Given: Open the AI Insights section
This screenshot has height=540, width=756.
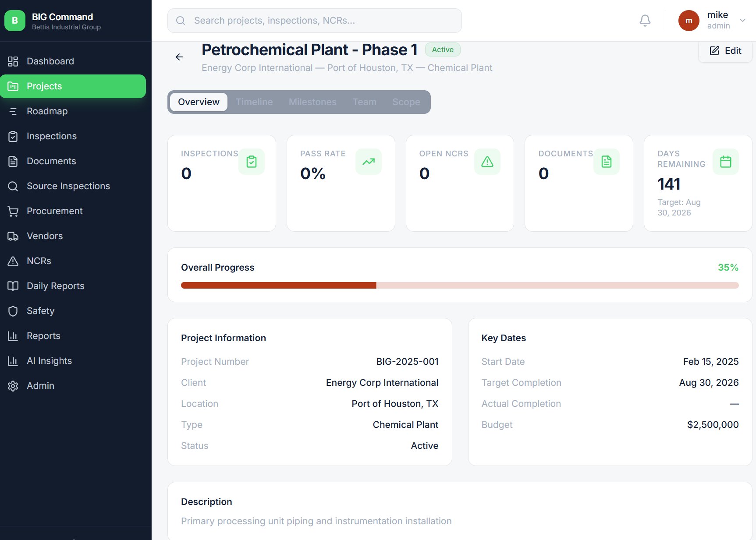Looking at the screenshot, I should 49,360.
